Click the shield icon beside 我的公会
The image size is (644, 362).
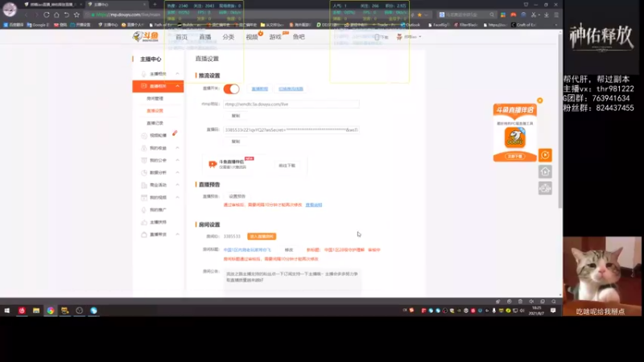[x=144, y=160]
